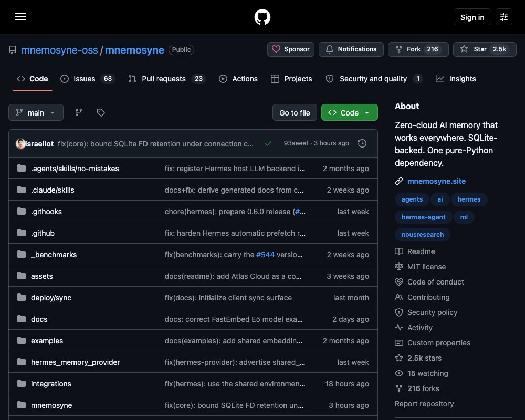525x420 pixels.
Task: Select the hermes-agent topic tag
Action: (x=423, y=217)
